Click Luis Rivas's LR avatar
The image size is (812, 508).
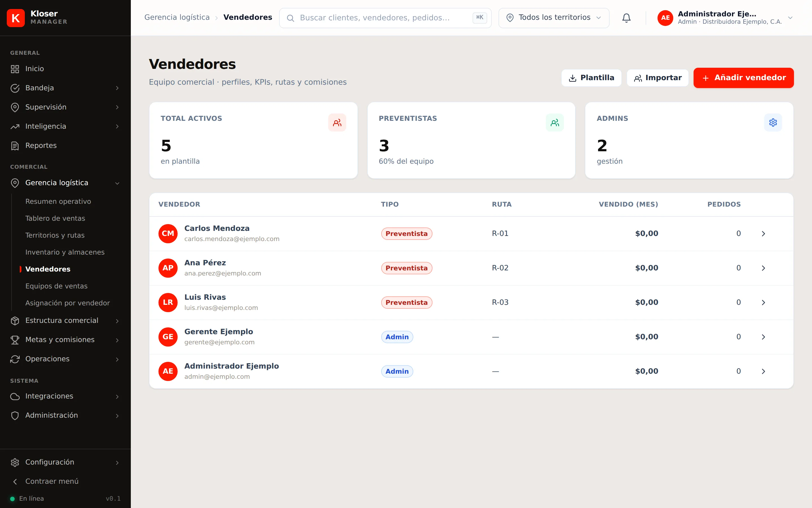(x=168, y=302)
